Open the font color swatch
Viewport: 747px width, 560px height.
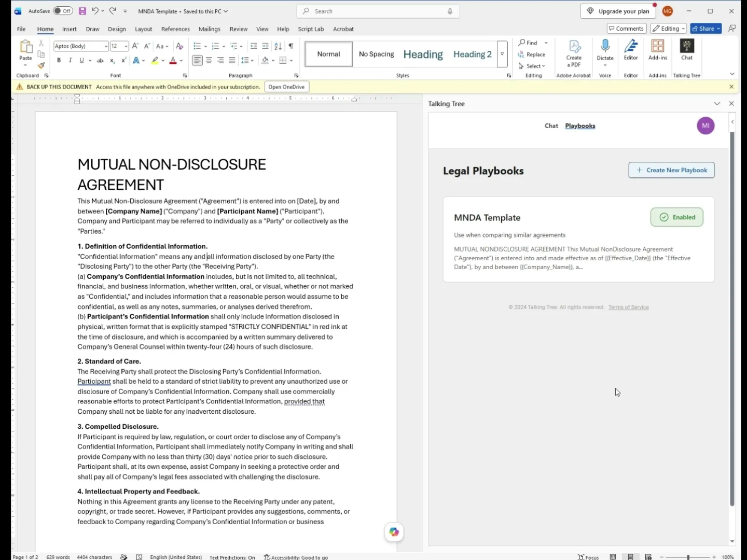[x=173, y=61]
